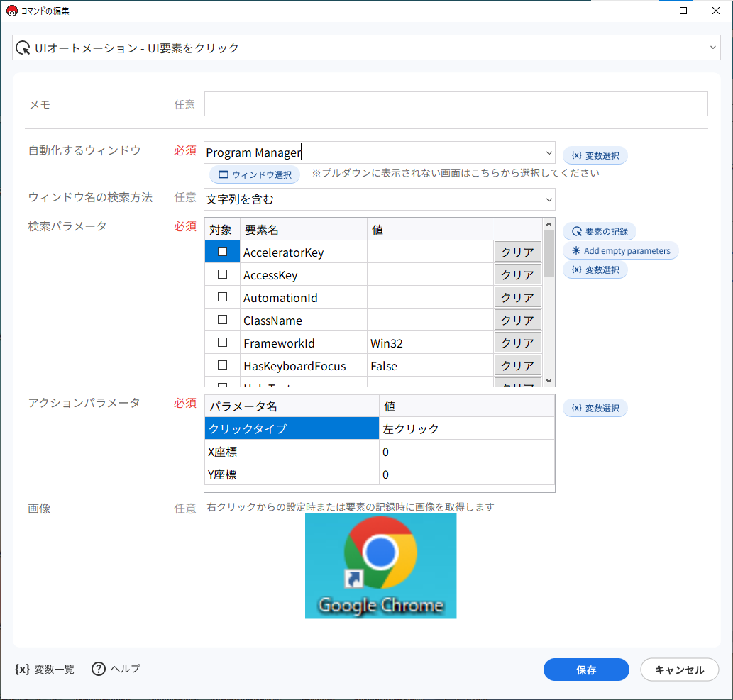
Task: Click the Program Manager window name field
Action: [x=373, y=152]
